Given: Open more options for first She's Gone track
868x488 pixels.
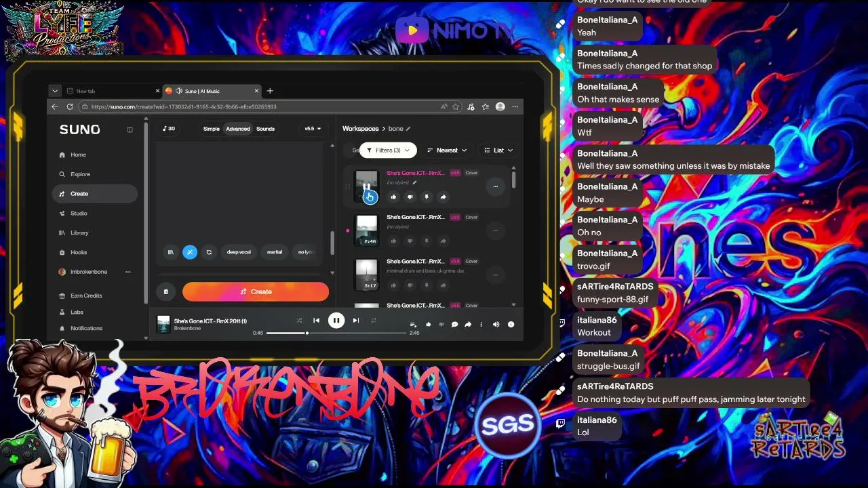Looking at the screenshot, I should 496,186.
